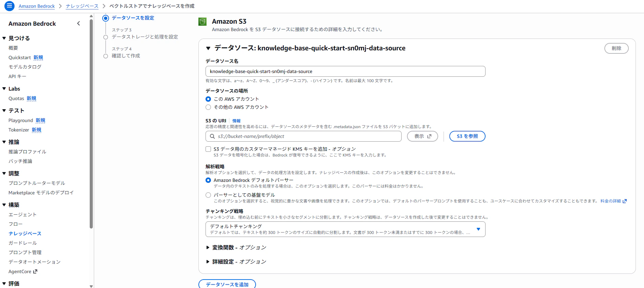Click the sidebar scroll-down arrow

pos(91,286)
